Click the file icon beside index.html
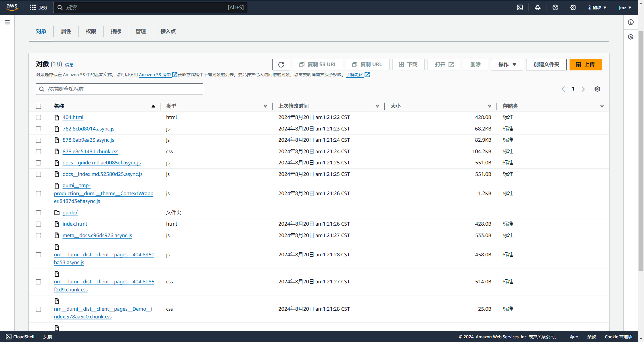 click(57, 224)
